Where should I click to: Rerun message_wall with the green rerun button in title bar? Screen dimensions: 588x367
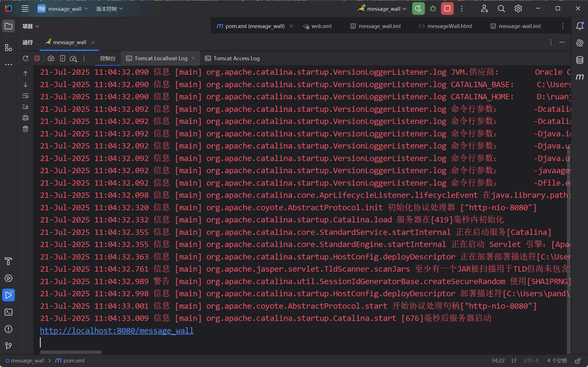pyautogui.click(x=418, y=9)
